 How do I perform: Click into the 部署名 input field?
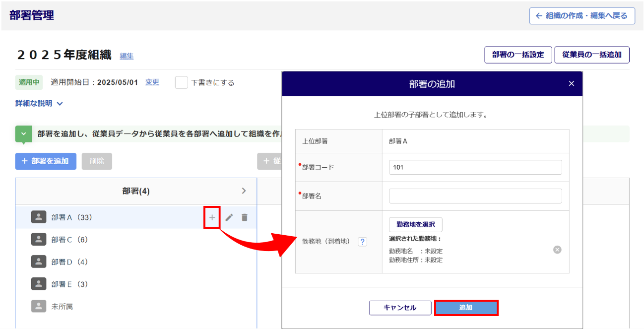(x=475, y=196)
